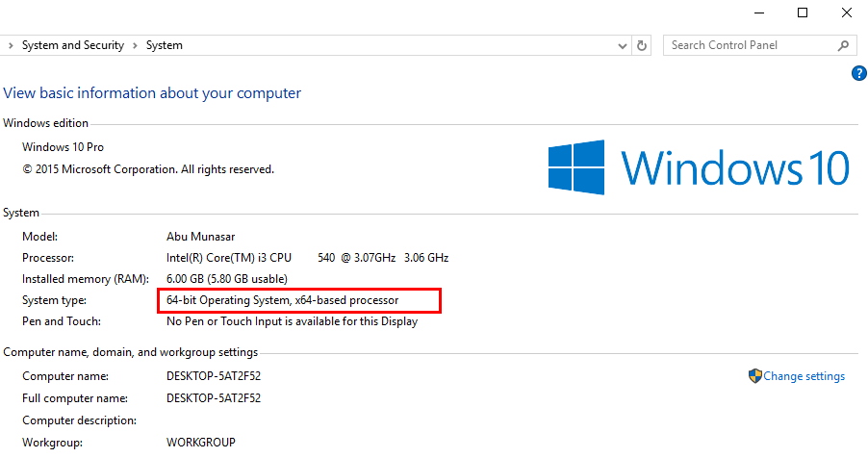Click the processor Intel Core i3 text
This screenshot has height=458, width=868.
point(307,258)
